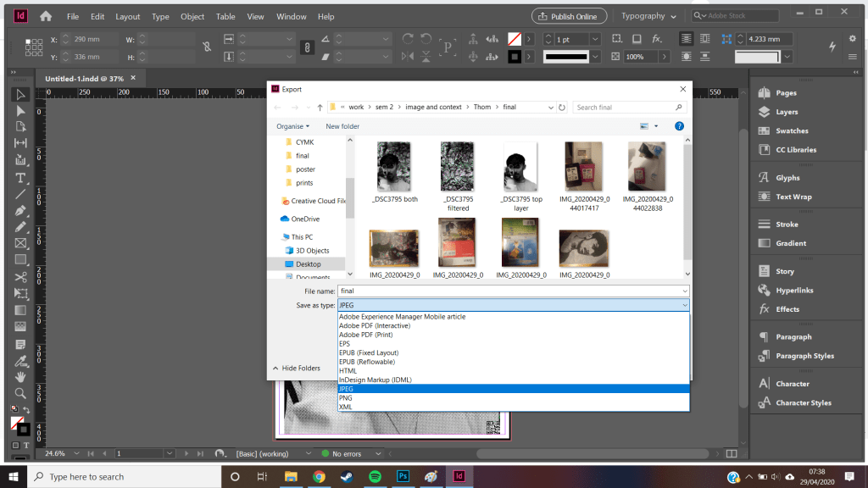Open the Object menu

click(x=192, y=16)
